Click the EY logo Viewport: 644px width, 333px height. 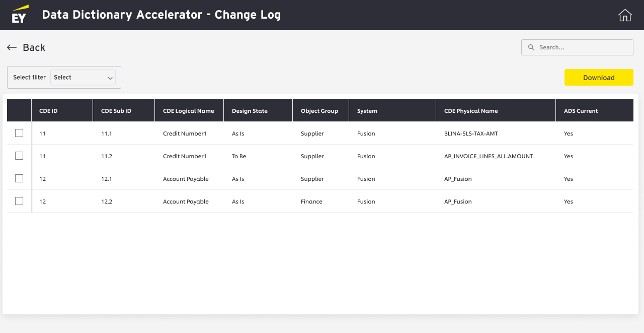tap(20, 15)
